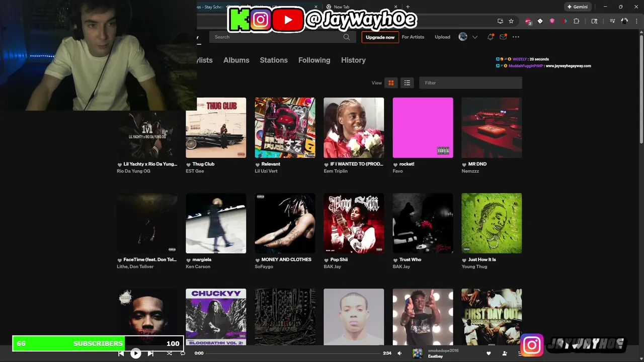
Task: Like the current track in the player bar
Action: 488,353
